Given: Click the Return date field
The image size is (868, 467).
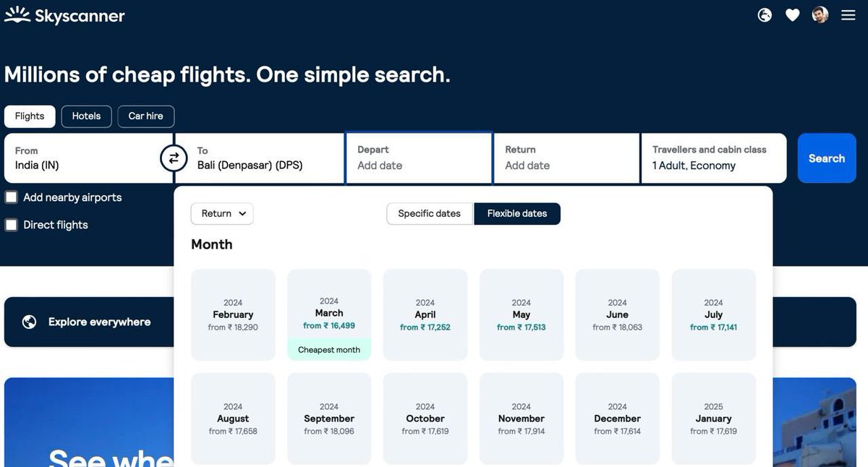Looking at the screenshot, I should (x=566, y=158).
